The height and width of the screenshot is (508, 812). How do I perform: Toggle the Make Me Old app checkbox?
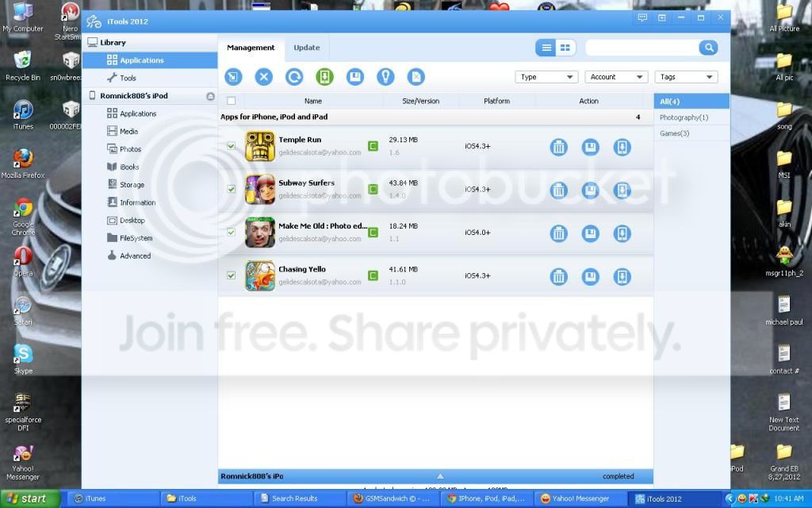point(231,233)
